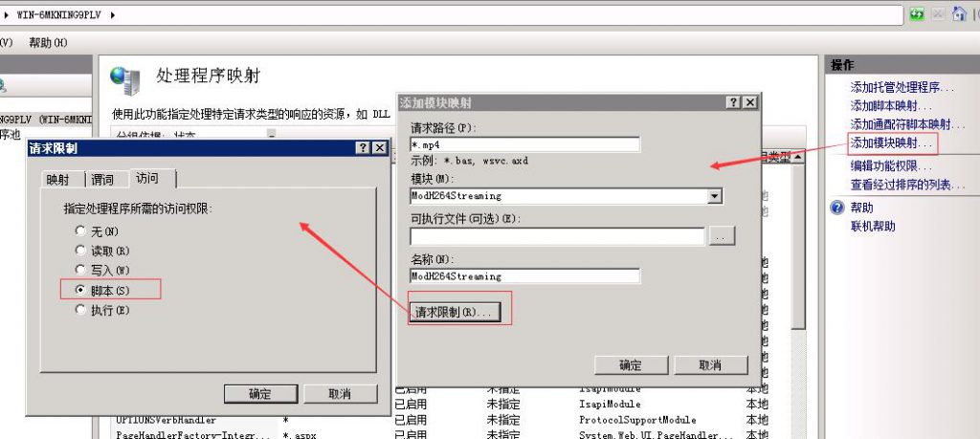Click the 请求限制(R)... button

[453, 313]
